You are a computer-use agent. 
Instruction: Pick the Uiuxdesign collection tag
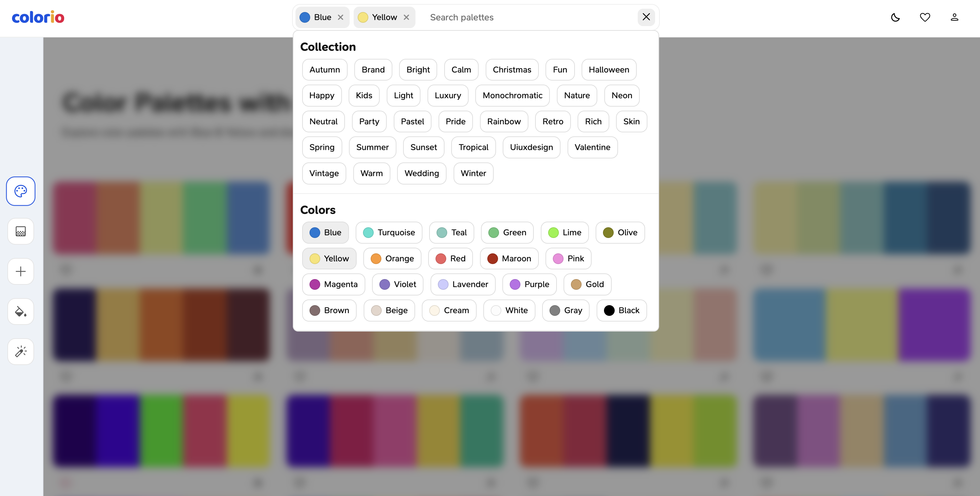[x=531, y=147]
